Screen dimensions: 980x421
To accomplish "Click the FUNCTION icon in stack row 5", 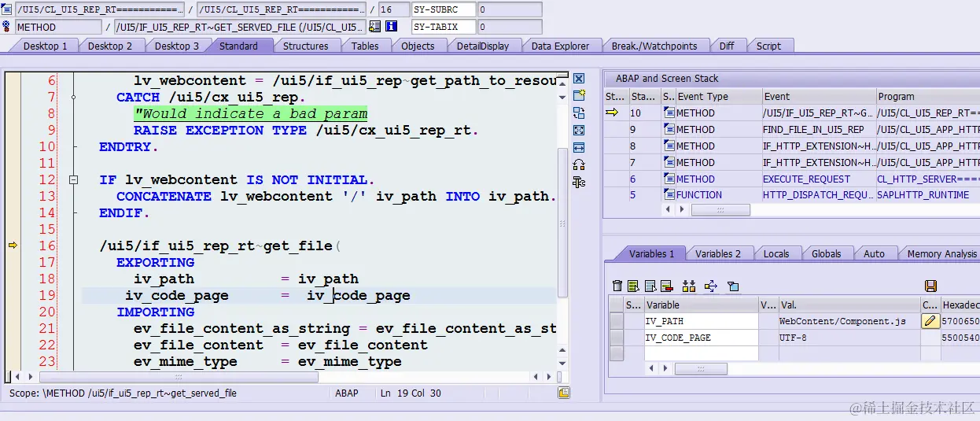I will [x=669, y=194].
